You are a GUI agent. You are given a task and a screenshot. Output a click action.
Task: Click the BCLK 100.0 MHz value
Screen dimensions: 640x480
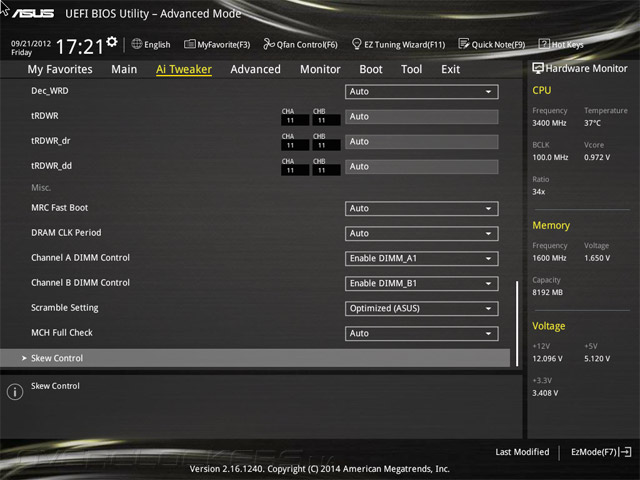550,157
